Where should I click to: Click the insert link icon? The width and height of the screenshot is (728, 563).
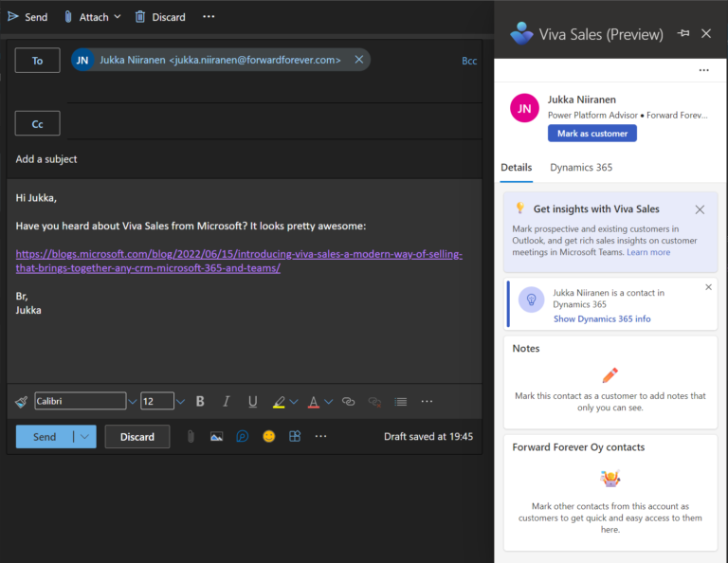coord(348,401)
